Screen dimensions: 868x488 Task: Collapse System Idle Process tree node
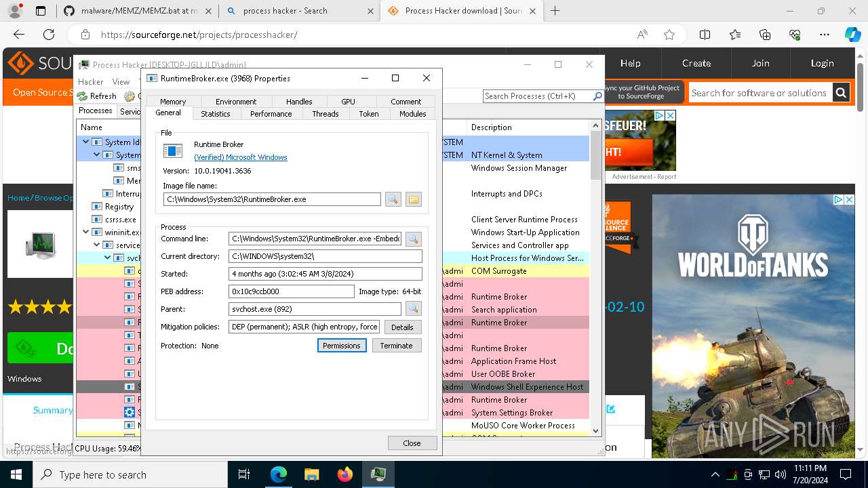coord(86,142)
